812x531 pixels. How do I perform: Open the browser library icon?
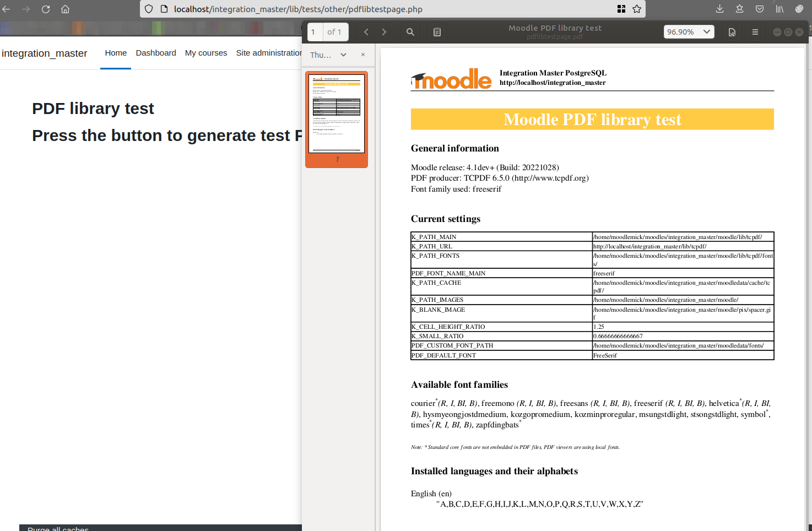[x=779, y=9]
